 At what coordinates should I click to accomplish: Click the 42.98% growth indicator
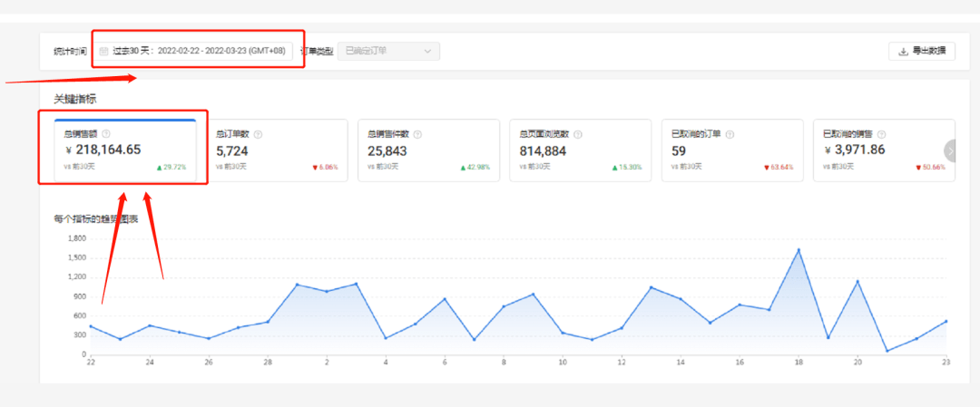tap(475, 168)
